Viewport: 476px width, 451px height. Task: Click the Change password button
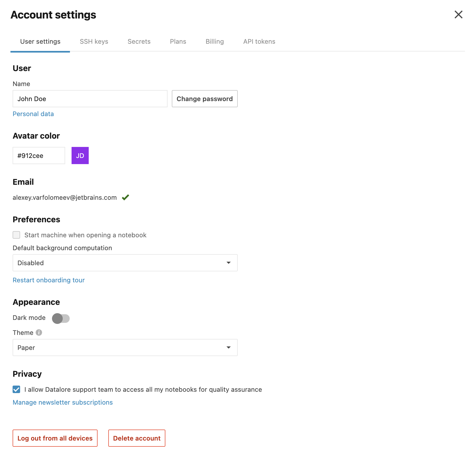[204, 99]
